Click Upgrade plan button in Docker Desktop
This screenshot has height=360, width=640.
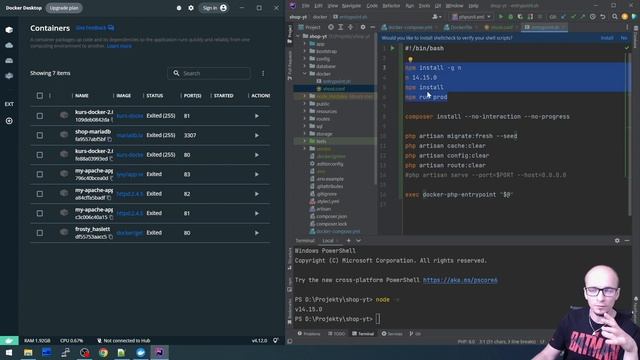coord(64,8)
